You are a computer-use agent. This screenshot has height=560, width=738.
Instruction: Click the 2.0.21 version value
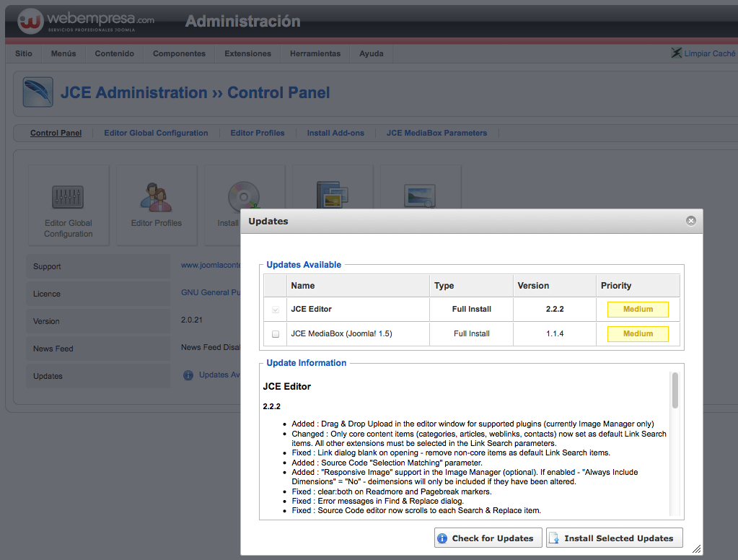[192, 320]
